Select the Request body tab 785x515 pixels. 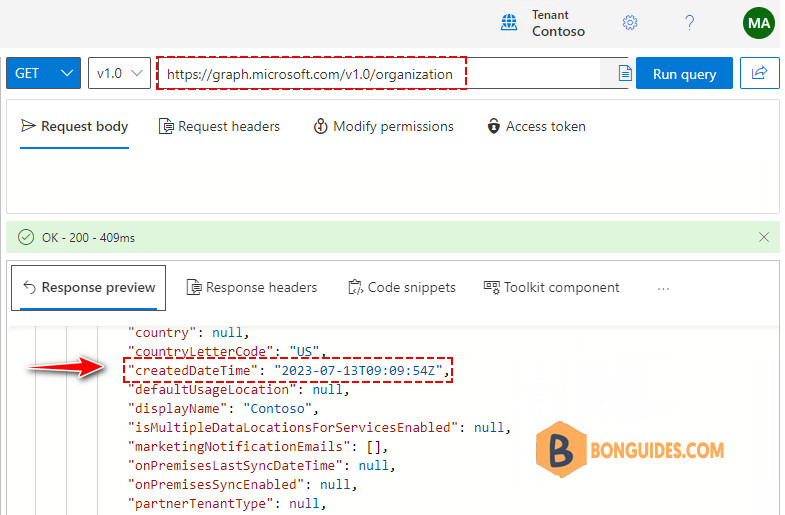pos(75,127)
